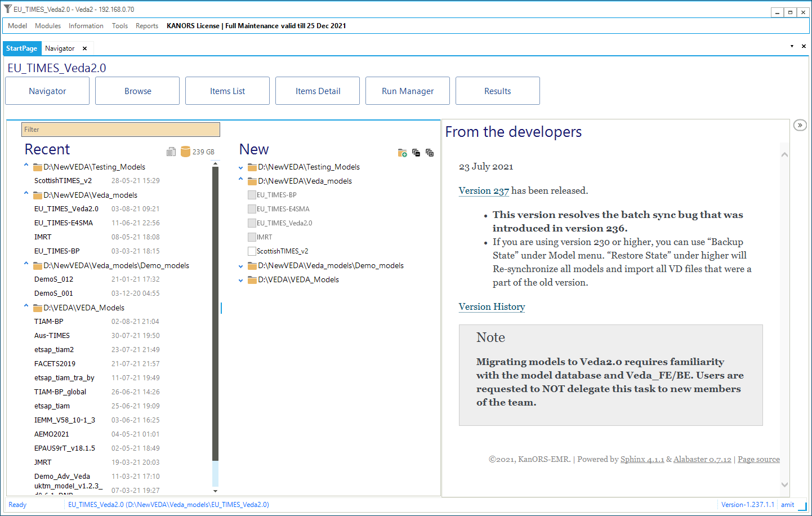
Task: Collapse the D:\VEDA\VEDA_Models group under Recent
Action: 26,306
